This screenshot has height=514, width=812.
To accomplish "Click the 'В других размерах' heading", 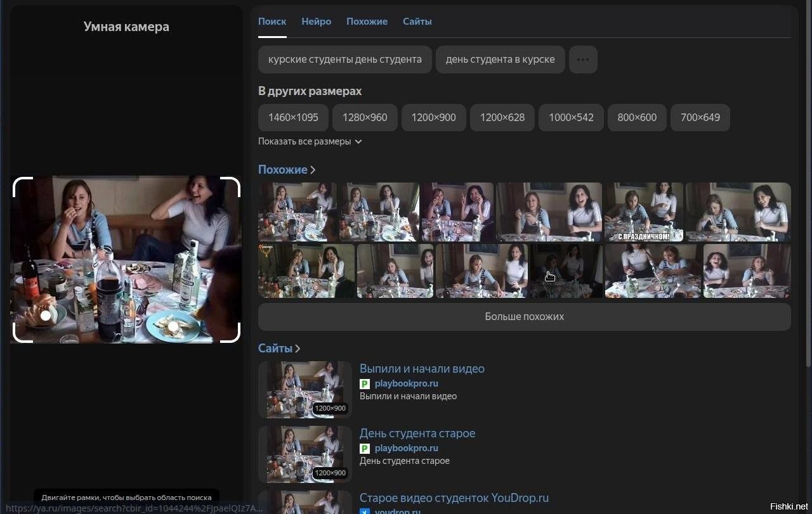I will pos(310,91).
